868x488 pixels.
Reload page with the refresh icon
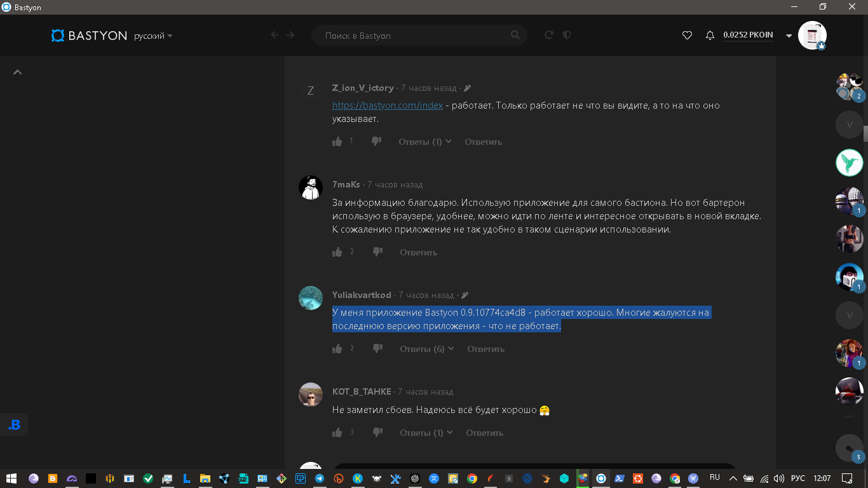point(549,35)
